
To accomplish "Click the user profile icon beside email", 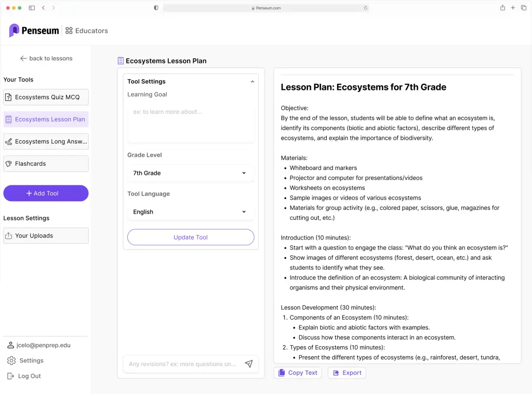I will point(11,345).
